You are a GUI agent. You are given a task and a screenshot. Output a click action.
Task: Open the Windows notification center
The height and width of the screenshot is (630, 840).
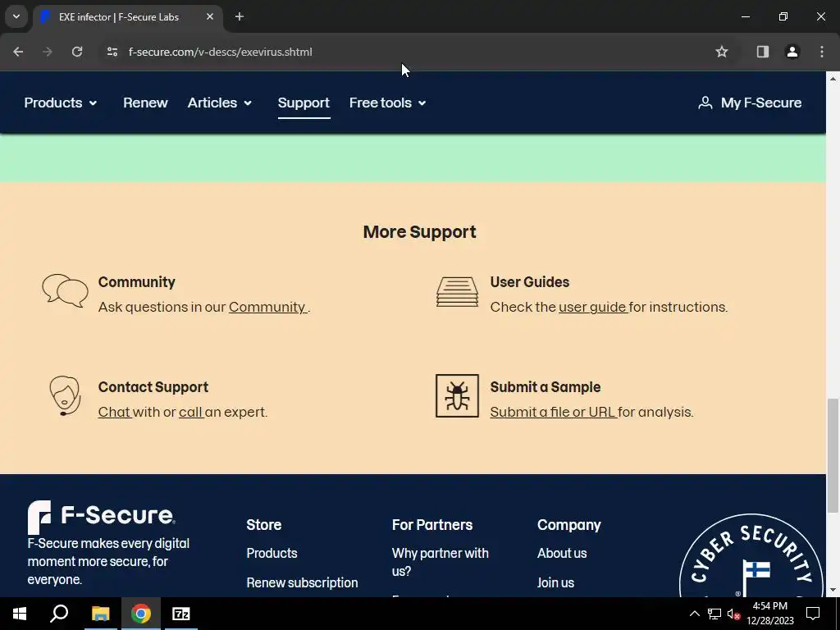click(813, 614)
